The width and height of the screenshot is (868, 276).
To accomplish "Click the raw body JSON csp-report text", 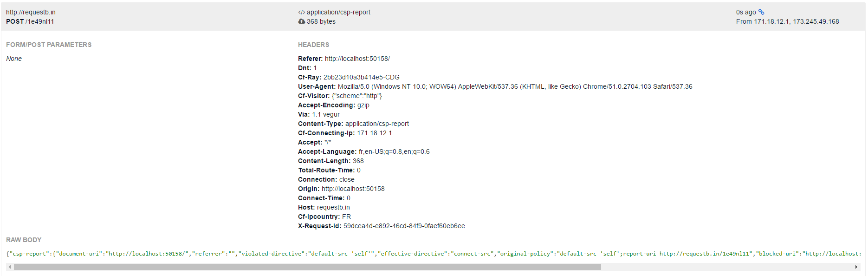I will tap(434, 254).
